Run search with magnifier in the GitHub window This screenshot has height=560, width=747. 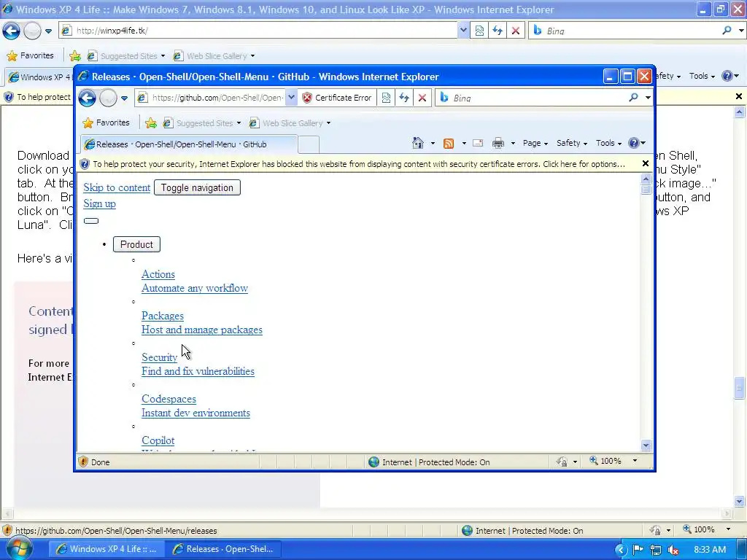click(x=633, y=98)
